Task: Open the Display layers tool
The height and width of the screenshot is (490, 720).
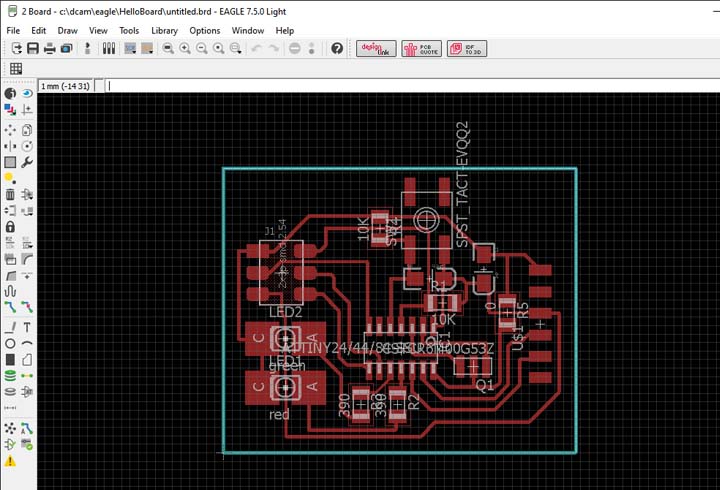Action: (x=10, y=109)
